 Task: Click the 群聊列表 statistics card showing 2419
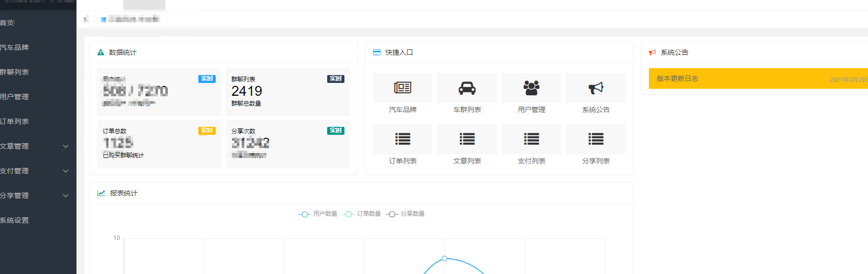point(288,92)
